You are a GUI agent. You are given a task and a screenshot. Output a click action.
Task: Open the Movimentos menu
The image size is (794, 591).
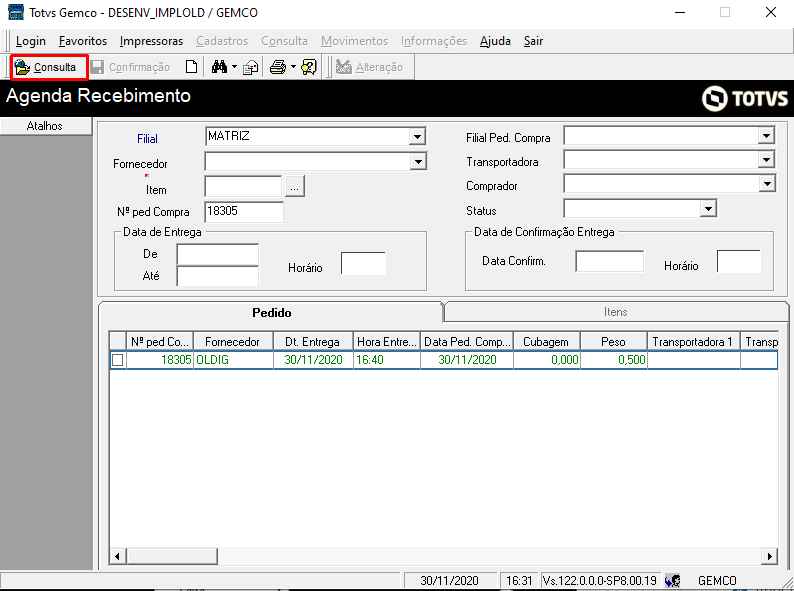354,41
